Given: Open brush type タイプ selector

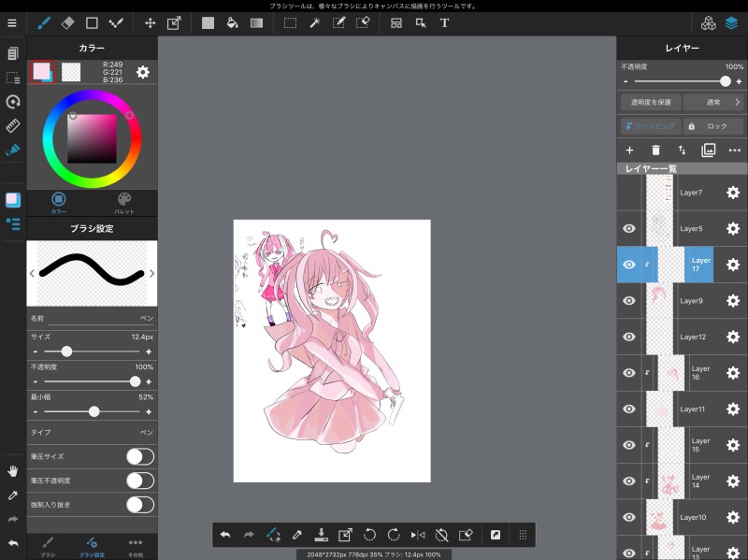Looking at the screenshot, I should point(92,432).
